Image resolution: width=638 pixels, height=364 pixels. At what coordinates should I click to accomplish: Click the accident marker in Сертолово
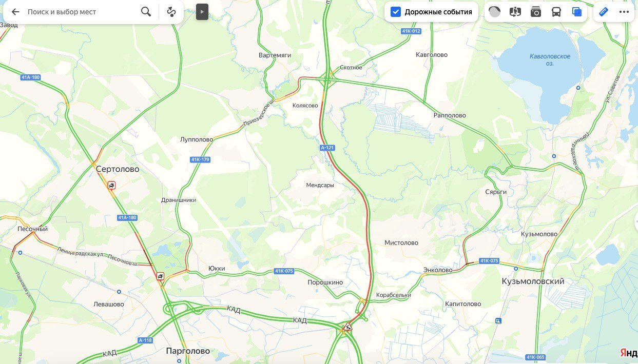[x=111, y=186]
